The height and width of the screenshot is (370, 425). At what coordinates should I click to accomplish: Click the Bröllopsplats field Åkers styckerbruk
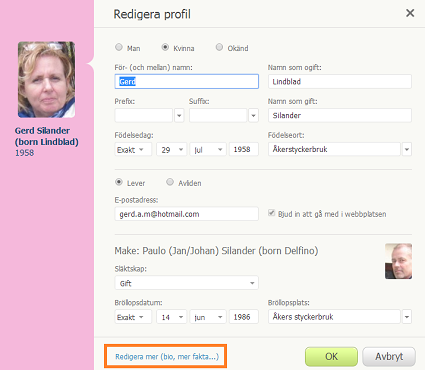[334, 317]
